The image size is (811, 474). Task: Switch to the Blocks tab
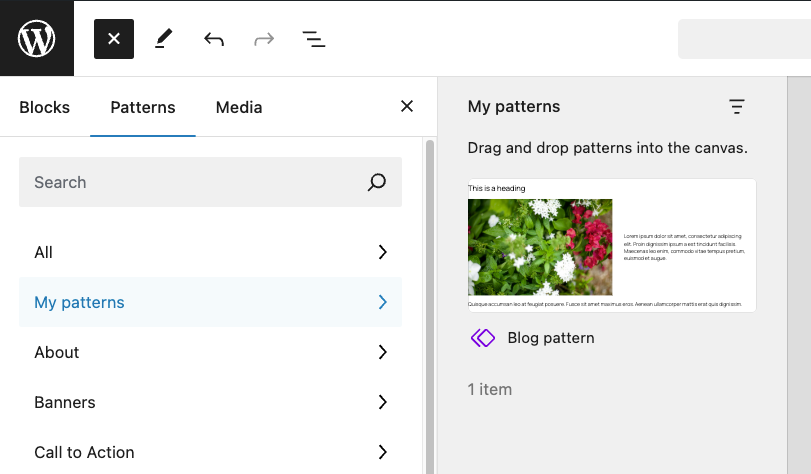[x=45, y=107]
